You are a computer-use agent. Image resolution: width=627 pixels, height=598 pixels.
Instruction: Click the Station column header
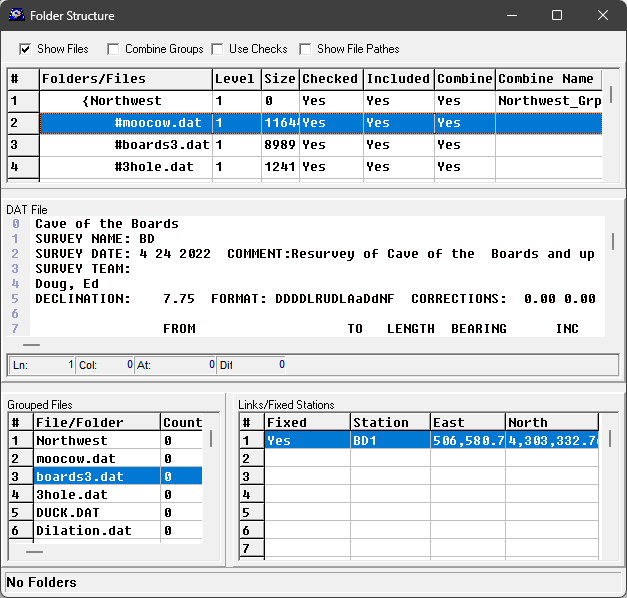tap(390, 422)
